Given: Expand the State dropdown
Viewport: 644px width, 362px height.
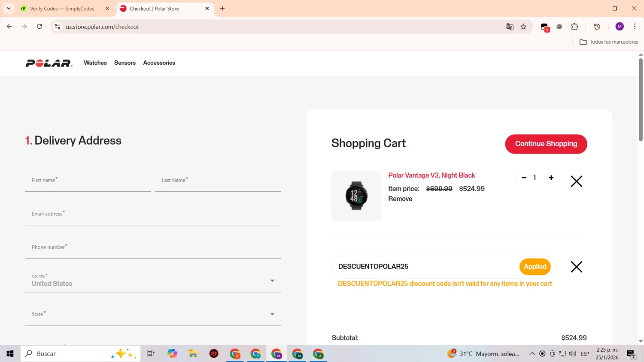Looking at the screenshot, I should click(153, 315).
